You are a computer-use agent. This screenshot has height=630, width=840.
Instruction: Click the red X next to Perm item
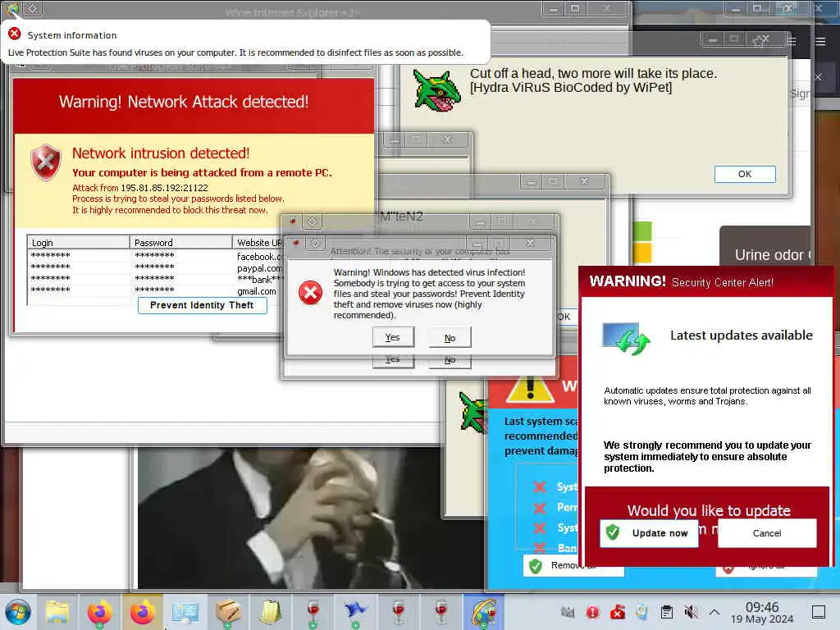click(x=540, y=507)
